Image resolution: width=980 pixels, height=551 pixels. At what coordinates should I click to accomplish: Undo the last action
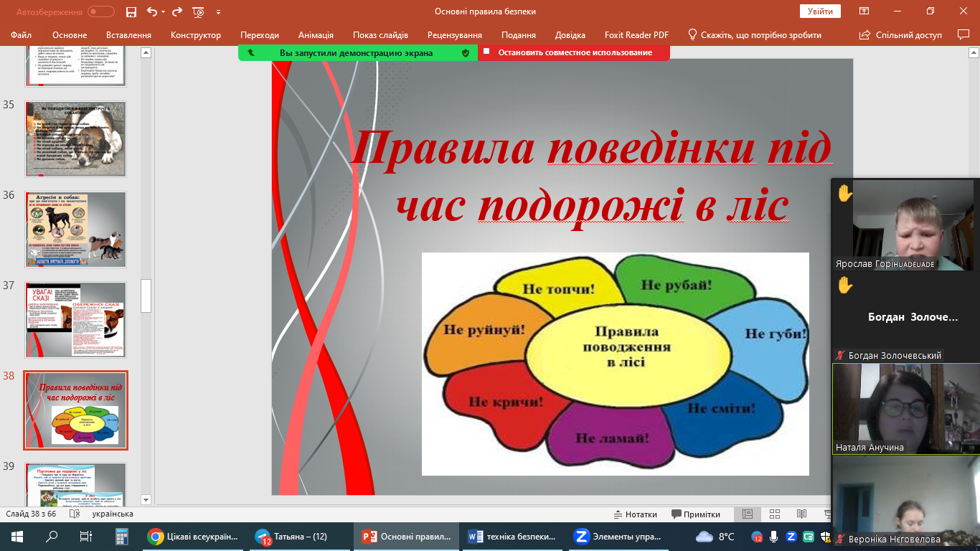(x=151, y=11)
